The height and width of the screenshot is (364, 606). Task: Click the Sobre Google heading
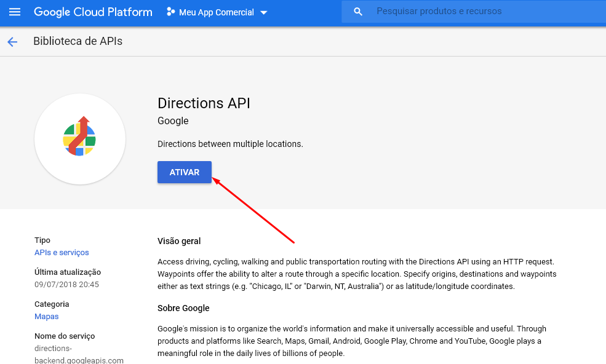pyautogui.click(x=183, y=308)
